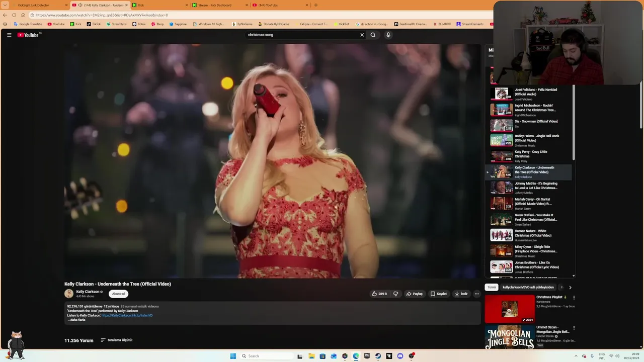Subscribe with the Abone ol button
The height and width of the screenshot is (362, 644).
tap(118, 294)
